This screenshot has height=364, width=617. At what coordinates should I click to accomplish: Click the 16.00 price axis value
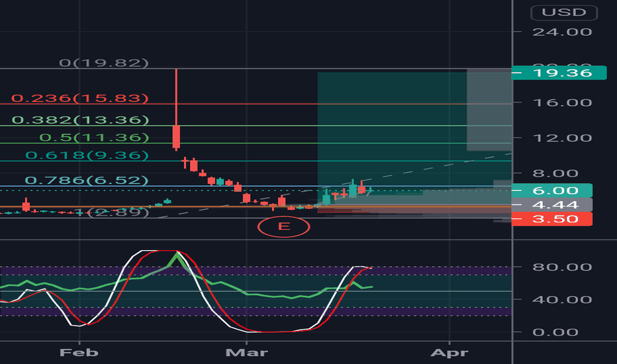562,103
